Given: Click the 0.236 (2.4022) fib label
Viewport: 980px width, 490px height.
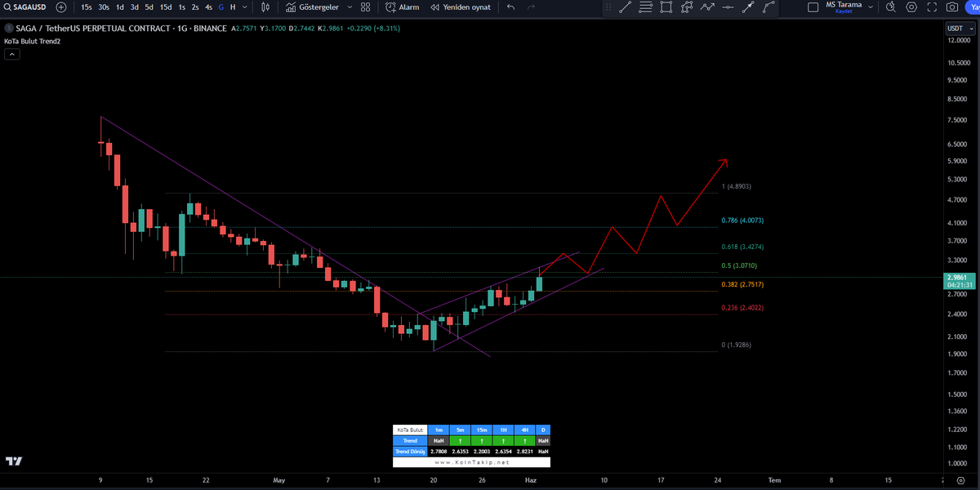Looking at the screenshot, I should [x=742, y=308].
